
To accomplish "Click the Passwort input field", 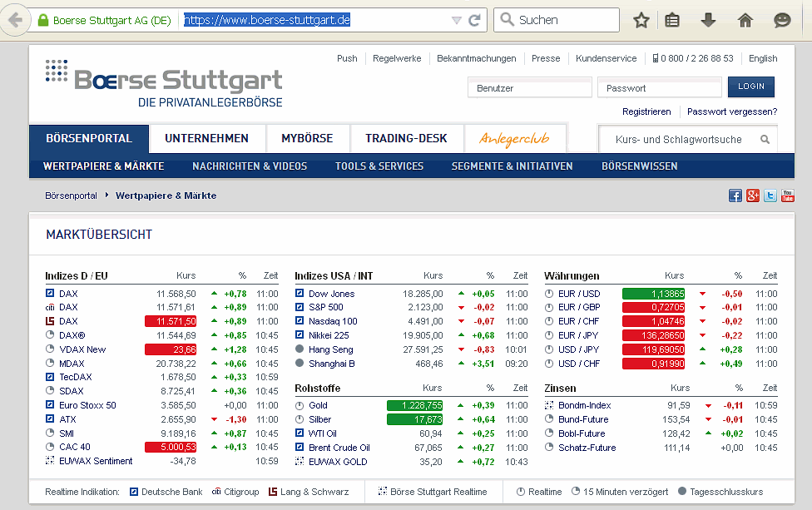I will (x=660, y=87).
